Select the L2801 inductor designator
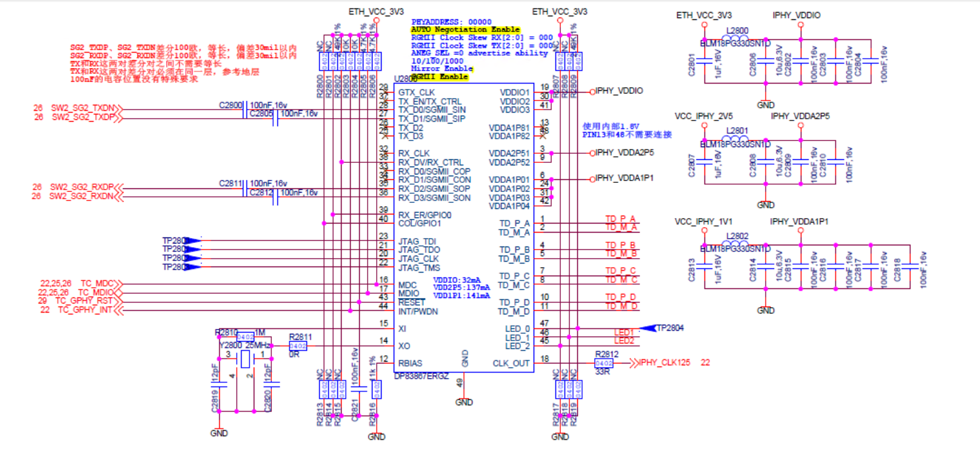The width and height of the screenshot is (980, 450). [x=737, y=131]
